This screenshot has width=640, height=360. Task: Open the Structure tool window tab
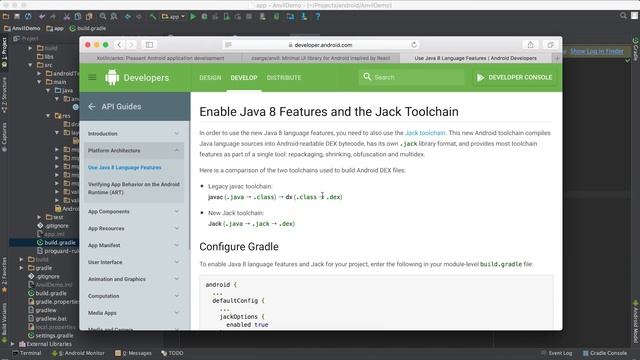point(4,95)
